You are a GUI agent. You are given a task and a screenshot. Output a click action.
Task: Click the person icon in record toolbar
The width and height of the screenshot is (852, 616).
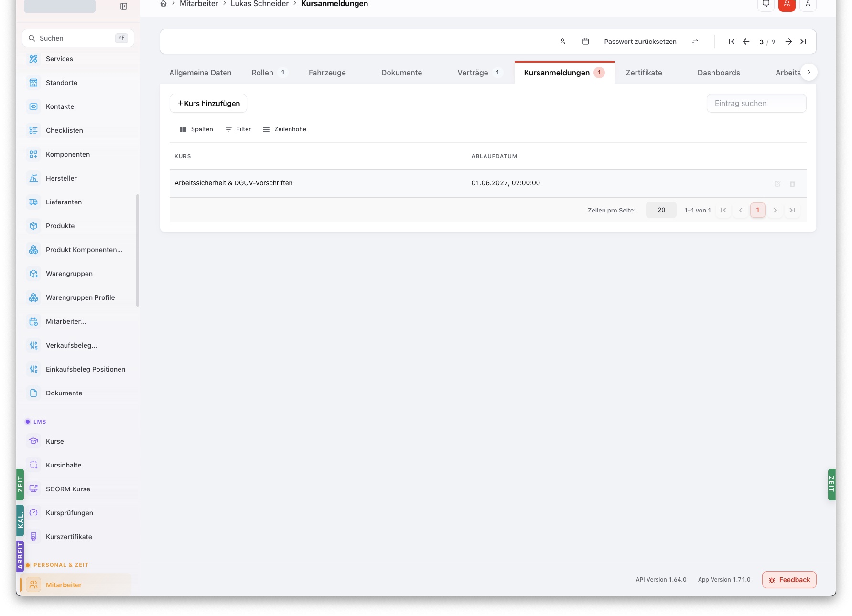563,42
